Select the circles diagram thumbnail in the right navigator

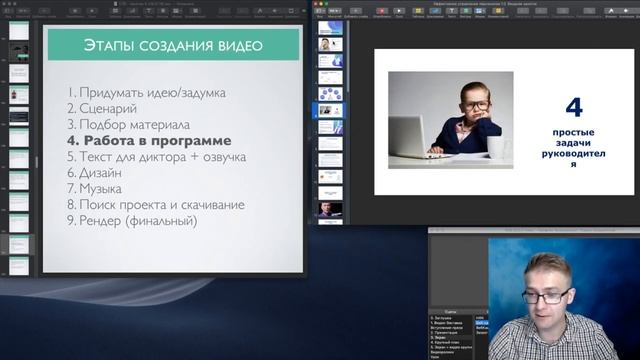tap(330, 94)
